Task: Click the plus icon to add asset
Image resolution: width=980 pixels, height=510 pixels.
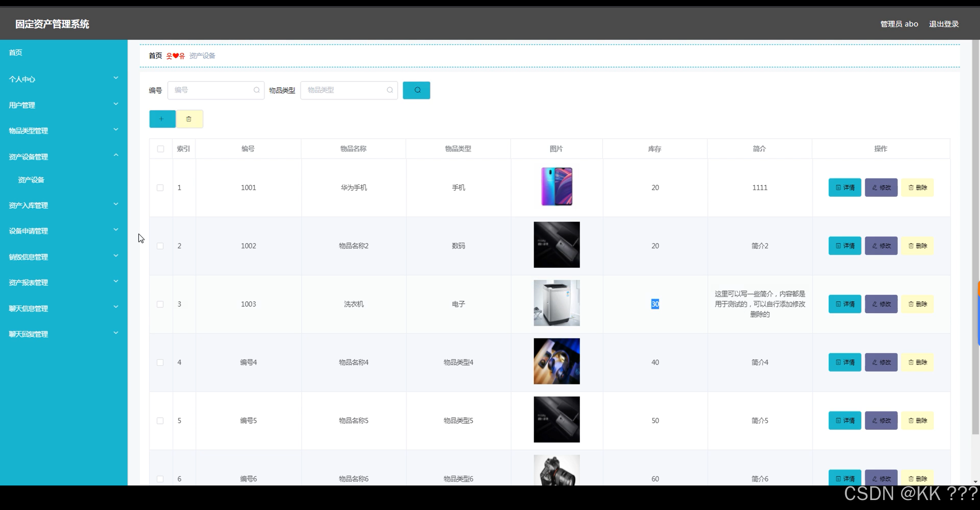Action: pyautogui.click(x=162, y=119)
